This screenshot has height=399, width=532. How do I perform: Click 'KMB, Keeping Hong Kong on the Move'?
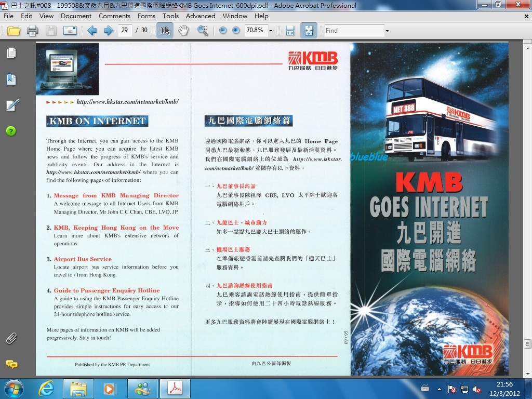click(116, 228)
